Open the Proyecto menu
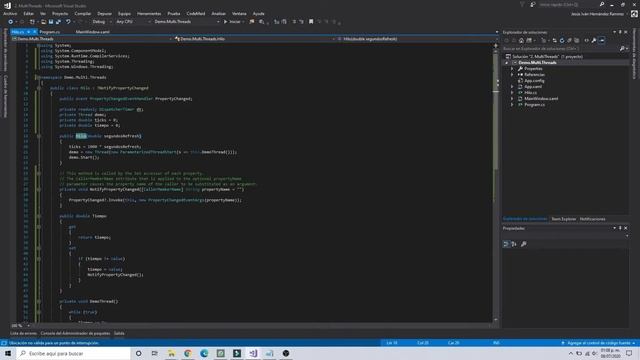This screenshot has width=640, height=360. pyautogui.click(x=60, y=13)
